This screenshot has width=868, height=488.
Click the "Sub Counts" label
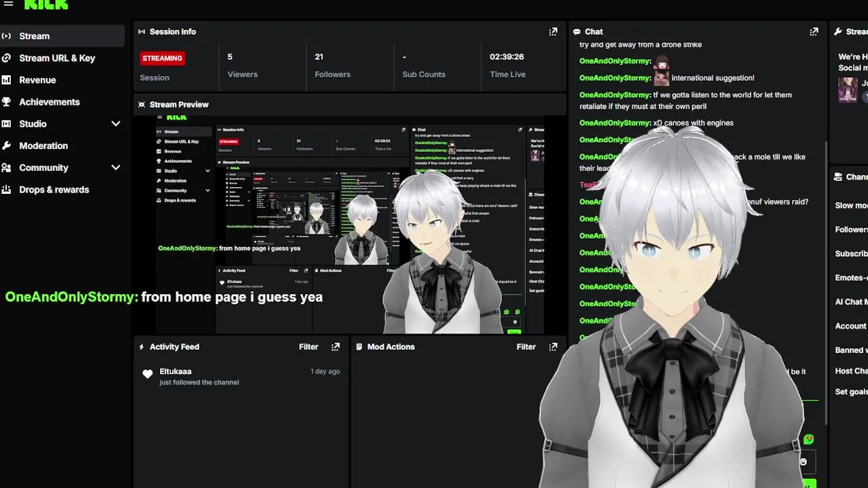[x=424, y=75]
